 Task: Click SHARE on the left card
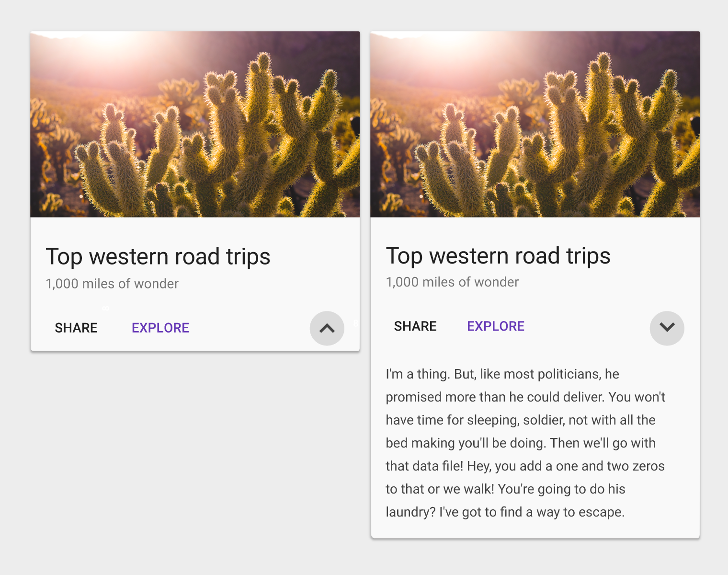(x=76, y=328)
